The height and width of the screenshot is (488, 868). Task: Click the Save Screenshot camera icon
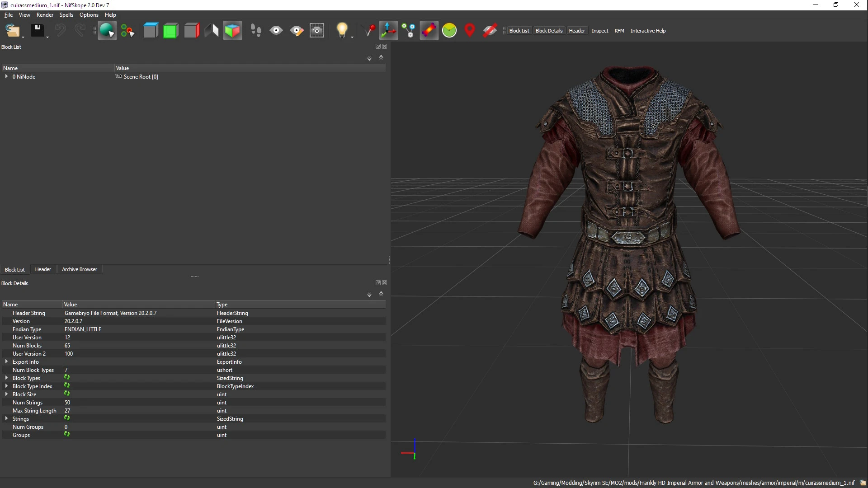point(317,31)
